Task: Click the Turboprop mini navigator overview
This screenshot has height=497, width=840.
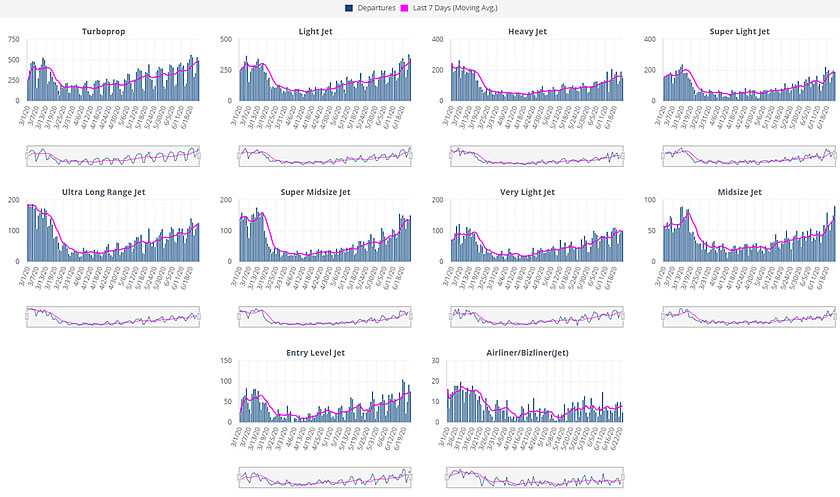Action: point(113,156)
